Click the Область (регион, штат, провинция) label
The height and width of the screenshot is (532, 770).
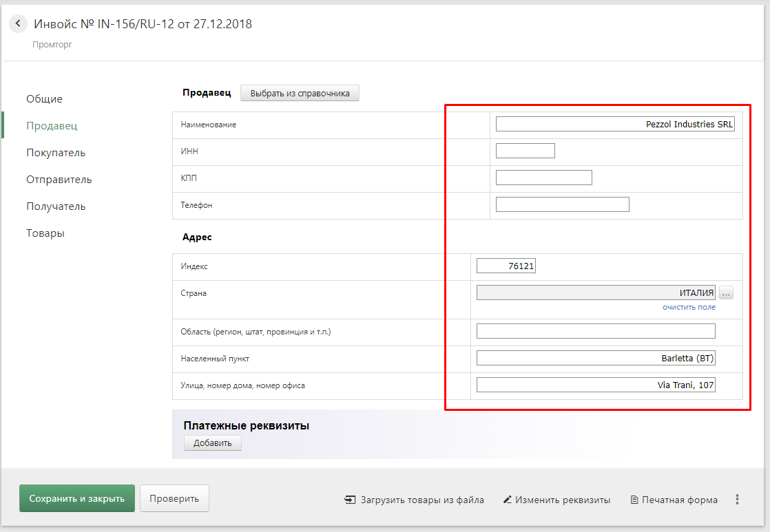click(x=256, y=332)
